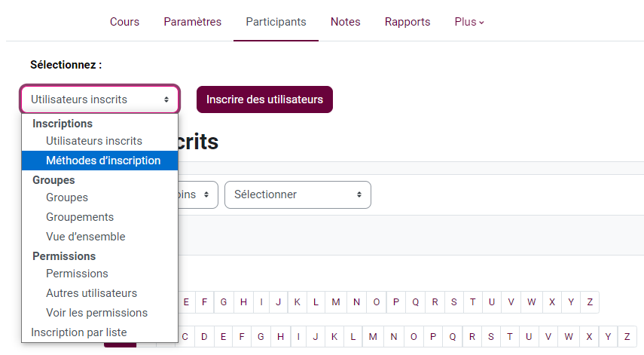The width and height of the screenshot is (644, 355).
Task: Select the indented Utilisateurs inscrits list option
Action: (x=94, y=141)
